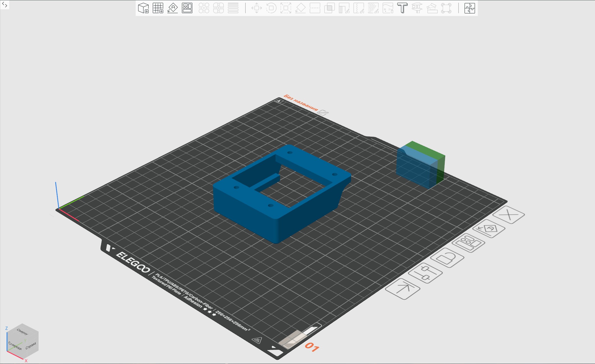Add a new plate with grid icon
This screenshot has height=364, width=595.
tap(158, 8)
